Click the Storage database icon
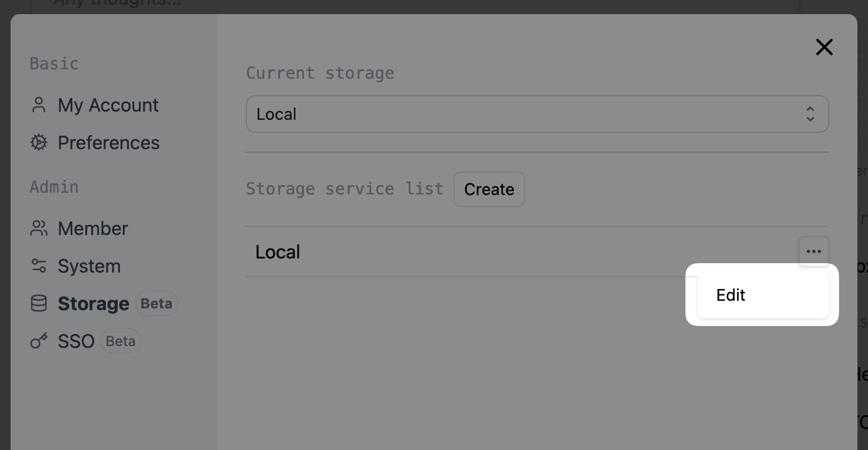 coord(39,304)
